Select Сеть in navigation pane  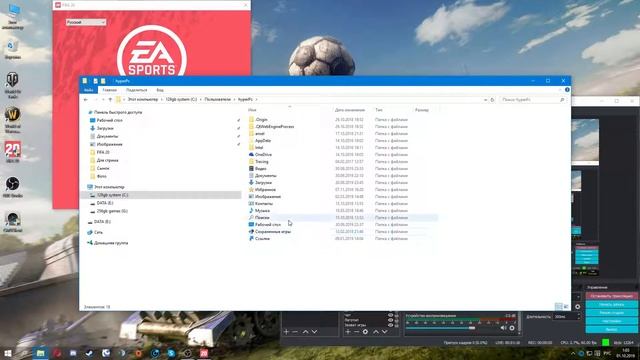tap(98, 232)
